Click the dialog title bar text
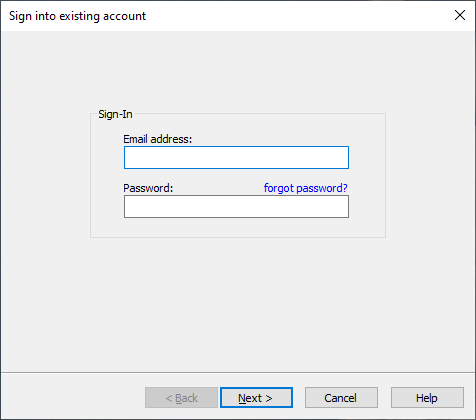Screen dimensions: 476x420 pyautogui.click(x=77, y=16)
